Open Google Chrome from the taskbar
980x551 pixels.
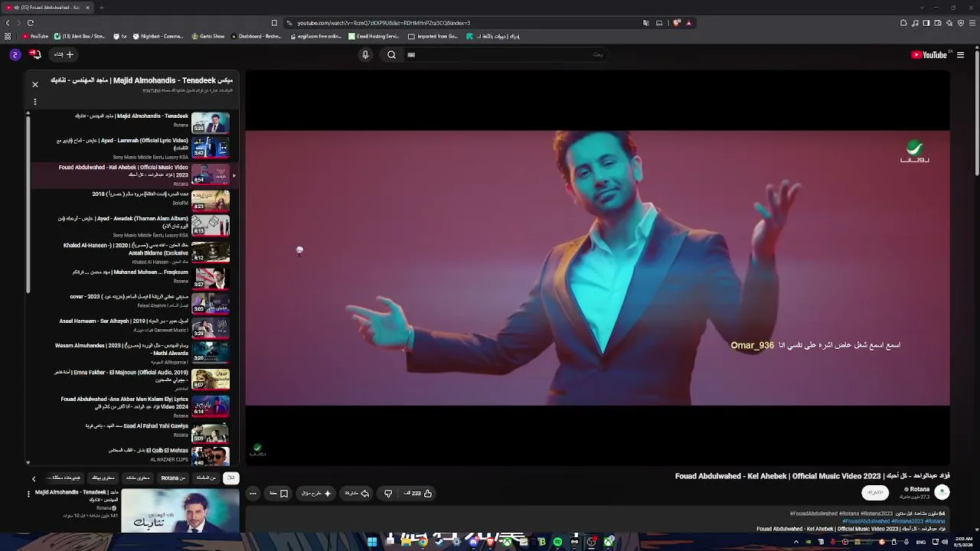tap(423, 542)
